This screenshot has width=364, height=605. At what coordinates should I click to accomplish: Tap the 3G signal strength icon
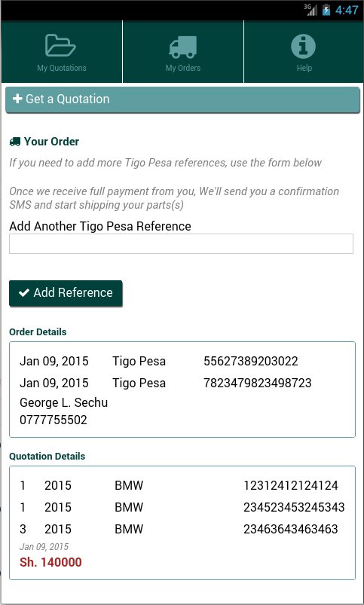click(310, 10)
